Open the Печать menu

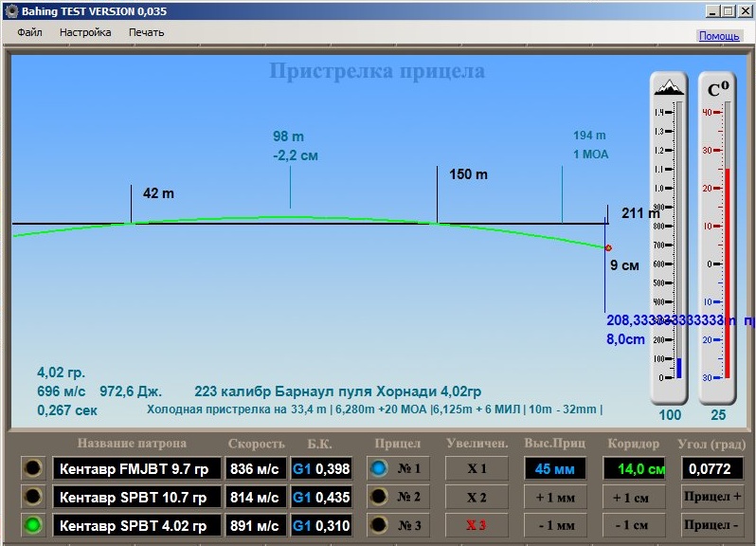click(x=146, y=32)
